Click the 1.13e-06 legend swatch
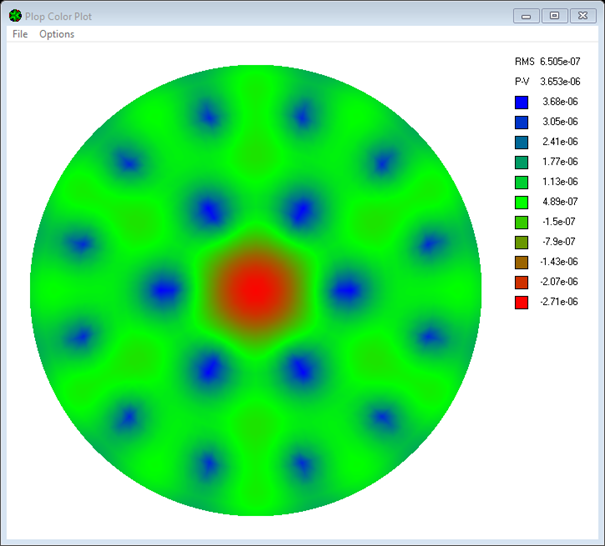605x546 pixels. coord(521,182)
